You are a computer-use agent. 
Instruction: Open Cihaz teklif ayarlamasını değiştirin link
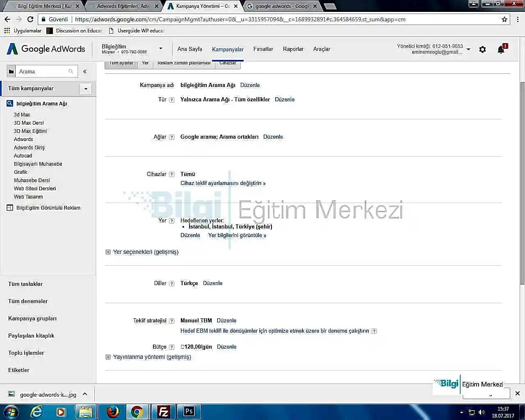click(223, 183)
